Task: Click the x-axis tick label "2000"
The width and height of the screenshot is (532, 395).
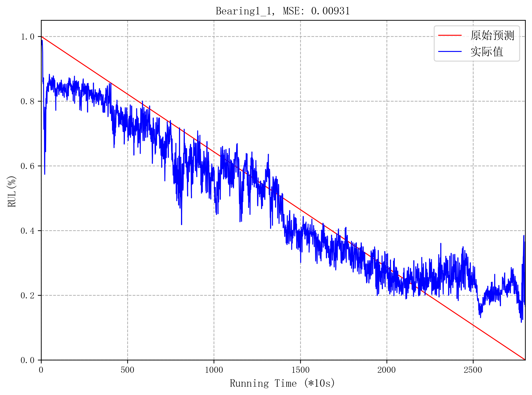Action: (x=387, y=370)
